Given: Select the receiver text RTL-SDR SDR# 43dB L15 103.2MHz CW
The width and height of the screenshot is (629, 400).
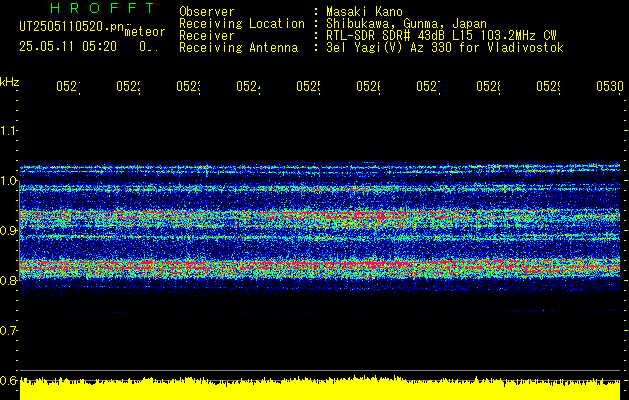Looking at the screenshot, I should click(x=441, y=36).
